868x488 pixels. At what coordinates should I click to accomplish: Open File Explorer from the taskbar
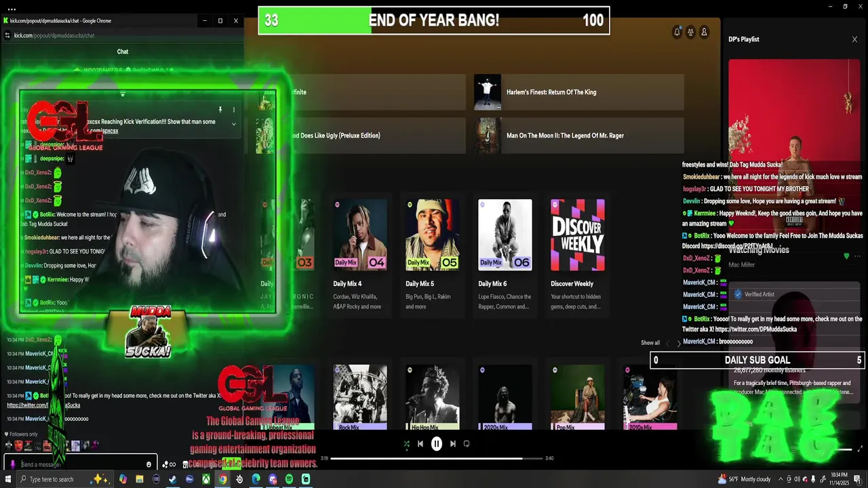(139, 479)
